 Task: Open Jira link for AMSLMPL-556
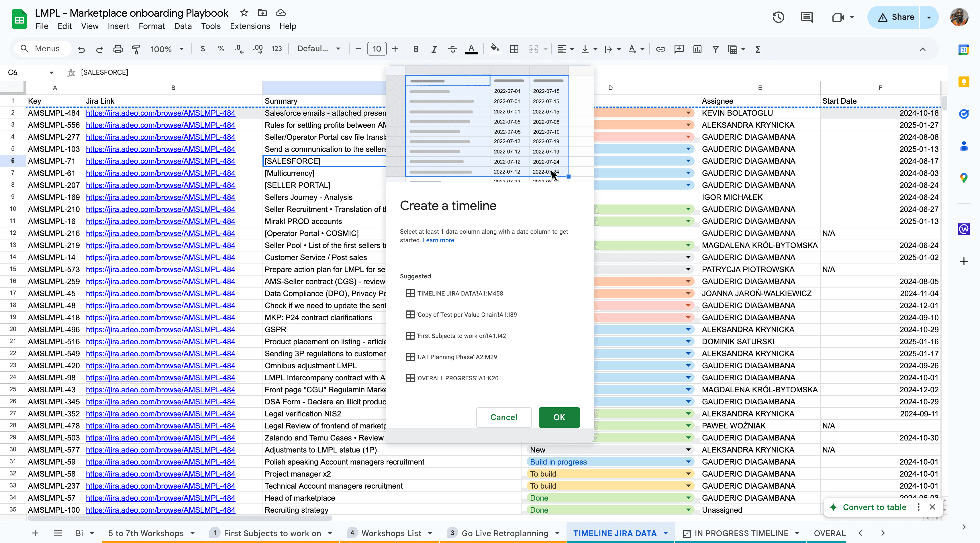[160, 125]
